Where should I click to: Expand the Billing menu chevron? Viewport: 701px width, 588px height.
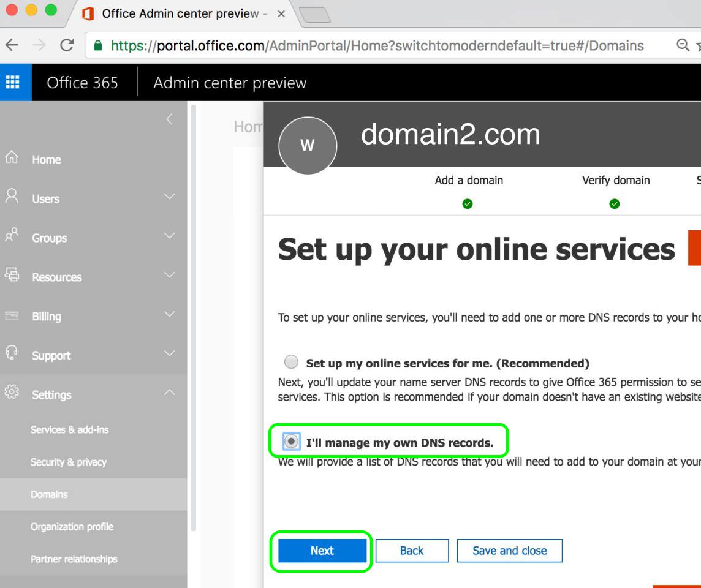tap(170, 314)
